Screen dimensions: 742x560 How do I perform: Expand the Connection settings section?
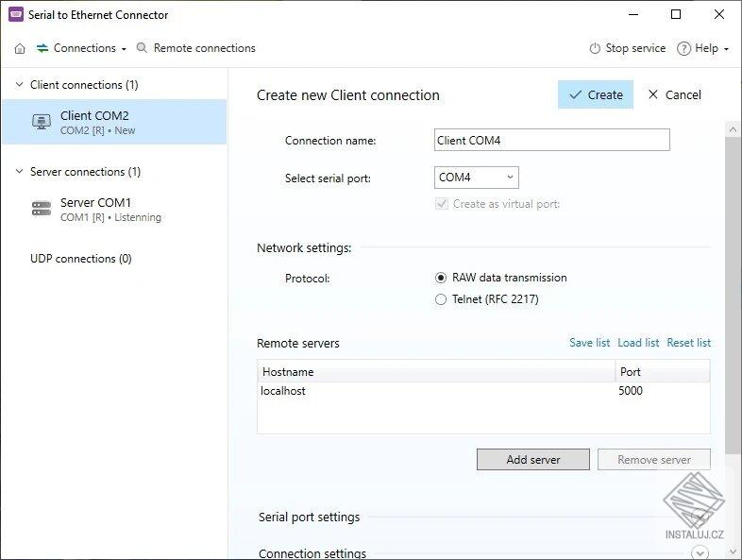pos(700,553)
